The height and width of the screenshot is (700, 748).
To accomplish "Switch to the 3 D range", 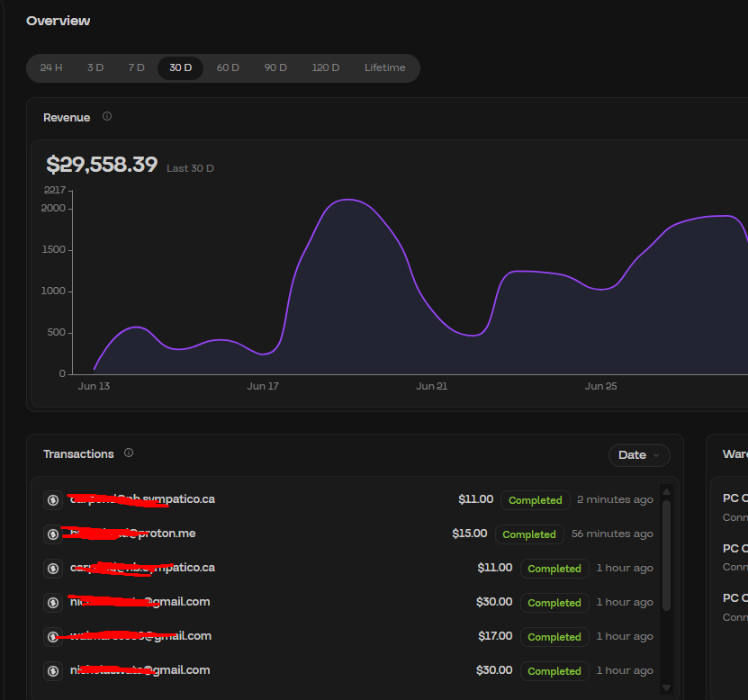I will click(95, 67).
